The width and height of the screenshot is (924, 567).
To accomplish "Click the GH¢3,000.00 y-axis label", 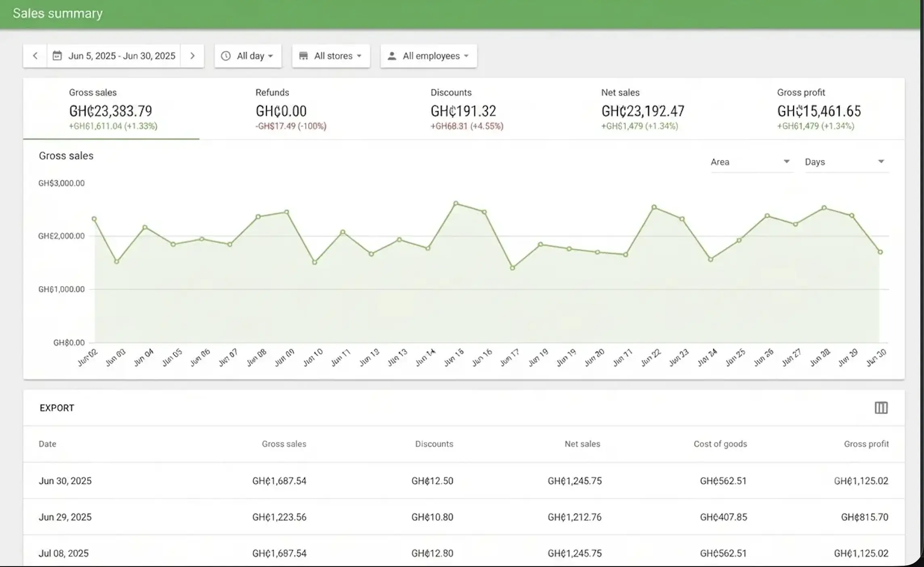I will tap(61, 183).
